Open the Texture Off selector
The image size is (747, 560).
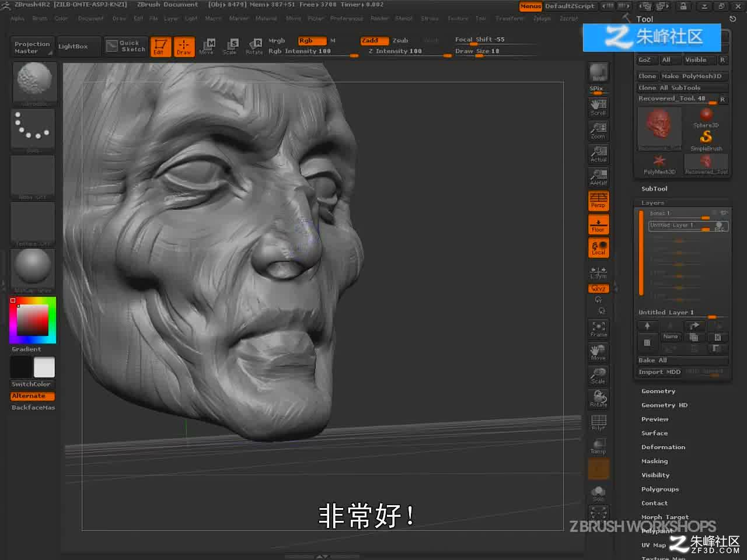(x=33, y=224)
